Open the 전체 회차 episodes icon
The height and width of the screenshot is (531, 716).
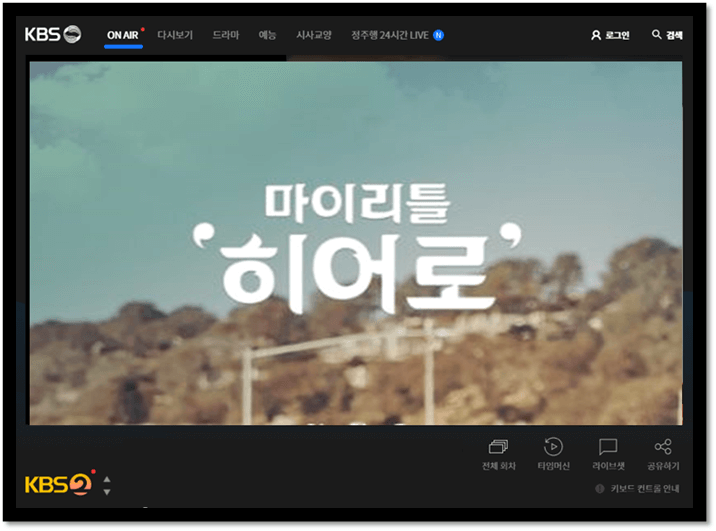click(x=498, y=447)
